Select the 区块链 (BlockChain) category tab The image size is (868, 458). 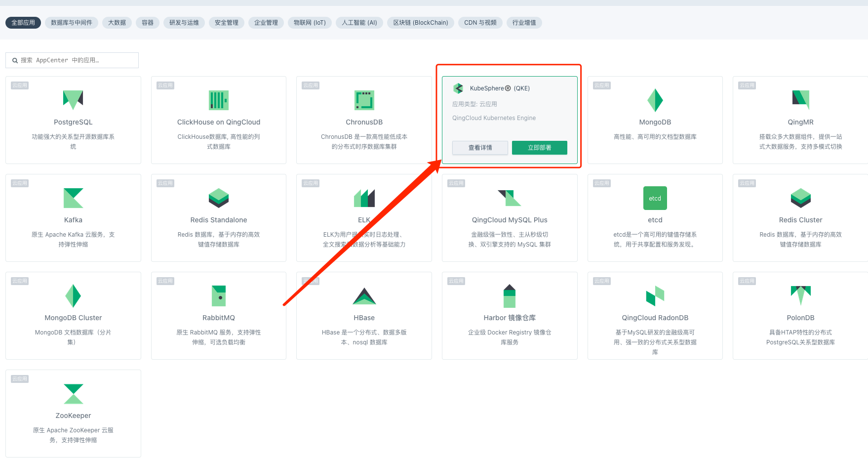(421, 23)
